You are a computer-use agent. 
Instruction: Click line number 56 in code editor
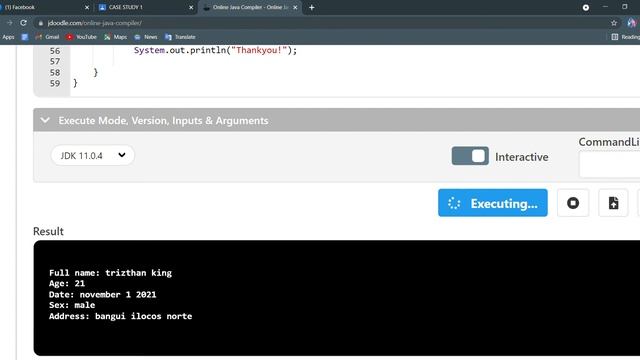click(x=55, y=51)
